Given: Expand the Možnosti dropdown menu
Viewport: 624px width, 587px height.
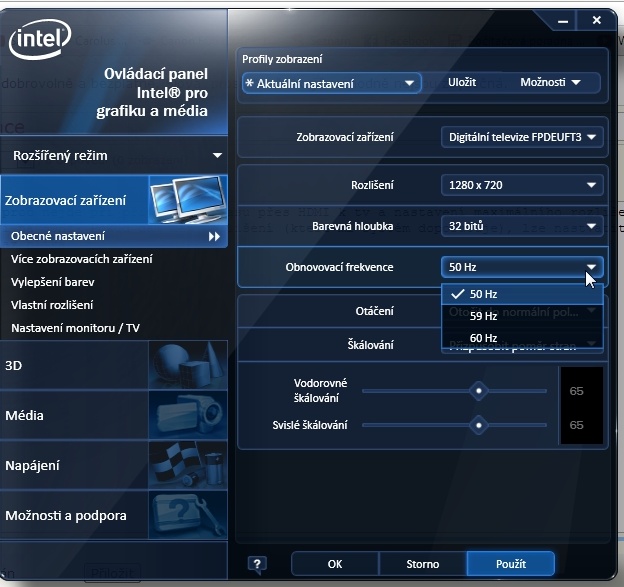Looking at the screenshot, I should click(550, 82).
